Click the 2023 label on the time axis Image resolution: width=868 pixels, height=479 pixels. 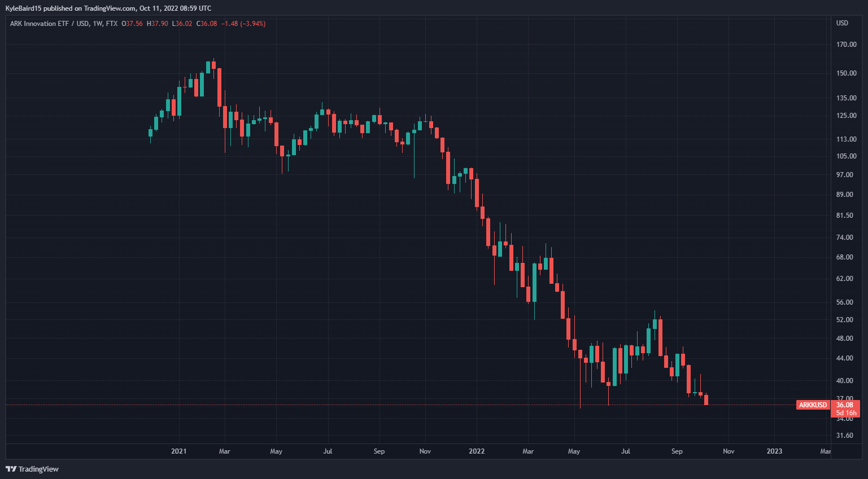pyautogui.click(x=774, y=451)
